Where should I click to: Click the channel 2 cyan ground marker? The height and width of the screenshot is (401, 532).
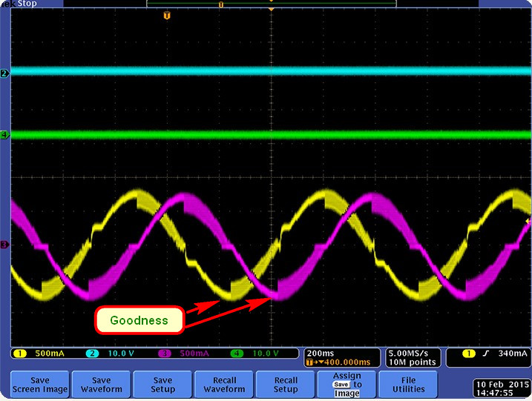pos(4,73)
